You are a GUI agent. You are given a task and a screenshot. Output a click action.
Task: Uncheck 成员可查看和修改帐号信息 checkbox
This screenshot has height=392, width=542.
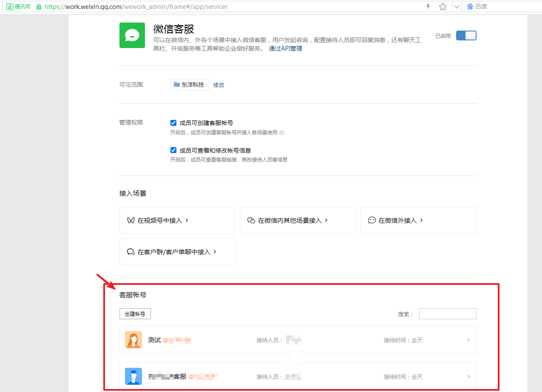click(173, 150)
